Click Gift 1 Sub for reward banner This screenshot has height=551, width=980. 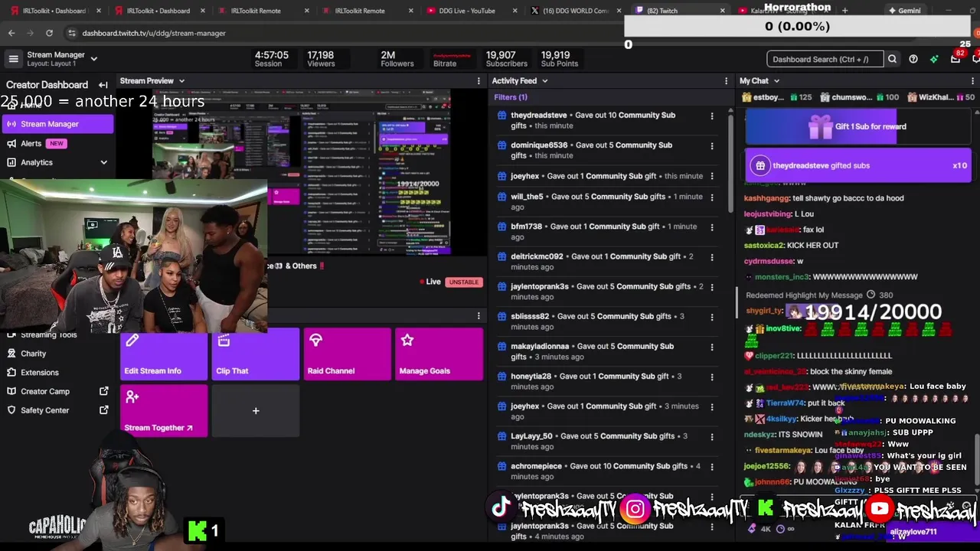858,127
